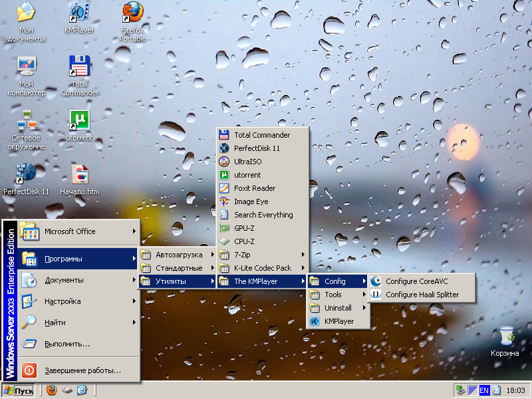Click the third quick launch icon
The image size is (532, 399).
click(82, 390)
